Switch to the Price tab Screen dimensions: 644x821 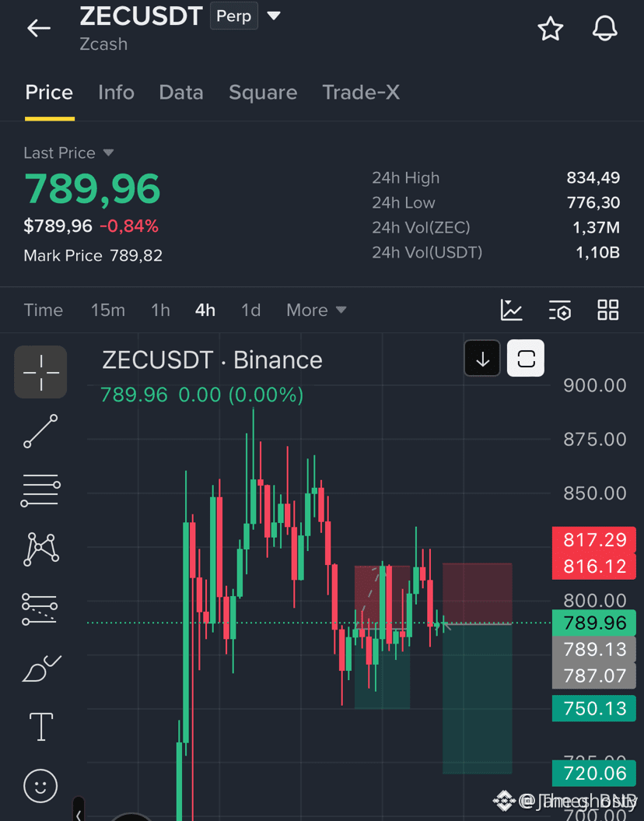tap(49, 93)
